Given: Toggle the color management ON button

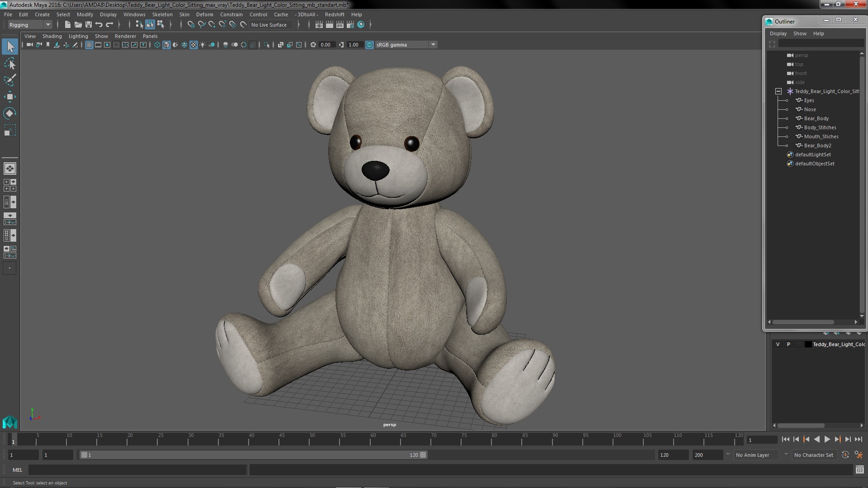Looking at the screenshot, I should tap(369, 45).
